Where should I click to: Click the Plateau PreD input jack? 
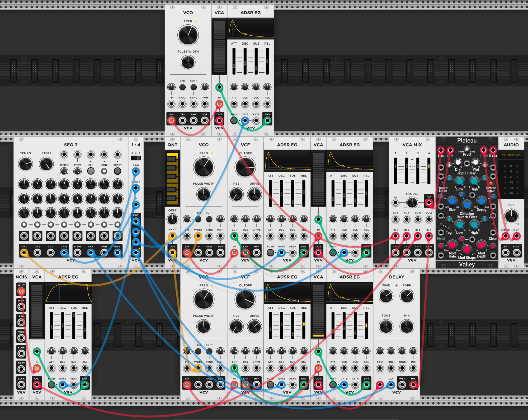(466, 164)
